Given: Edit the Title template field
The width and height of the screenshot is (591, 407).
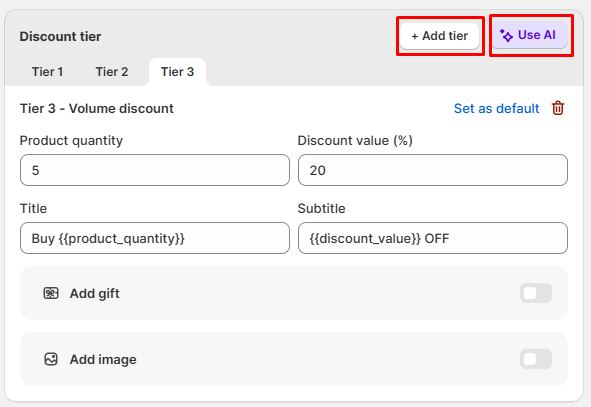Looking at the screenshot, I should [x=155, y=238].
